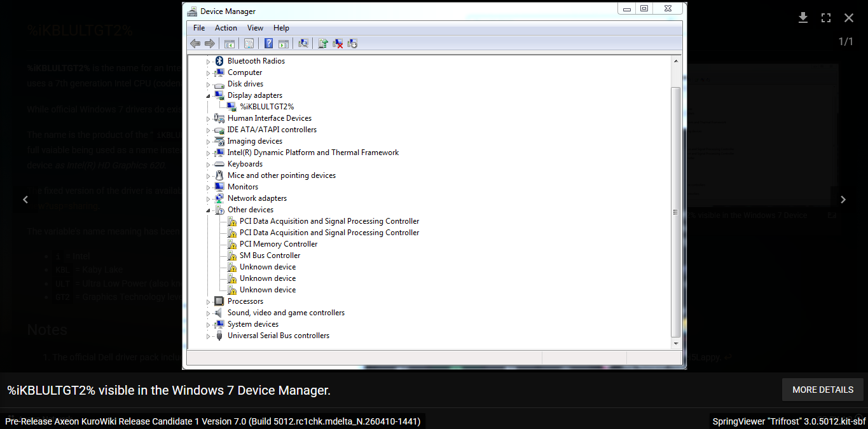Click the Universal Serial Bus controllers icon
Viewport: 868px width, 429px height.
[219, 336]
